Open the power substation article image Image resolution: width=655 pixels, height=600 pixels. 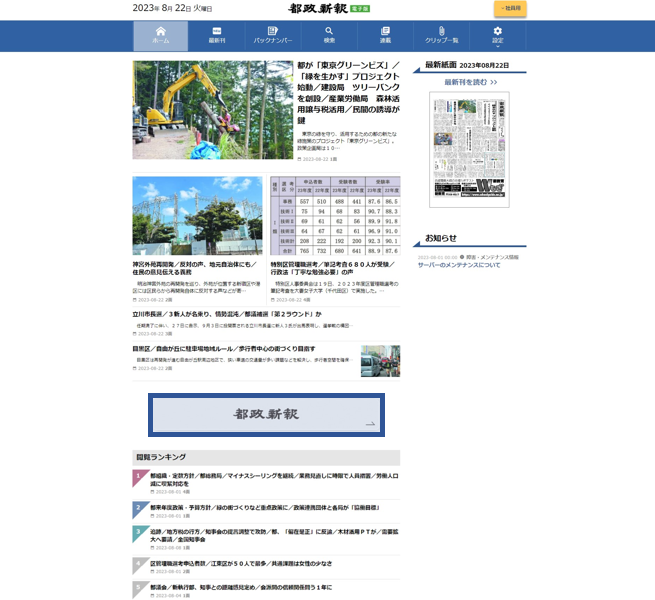197,216
